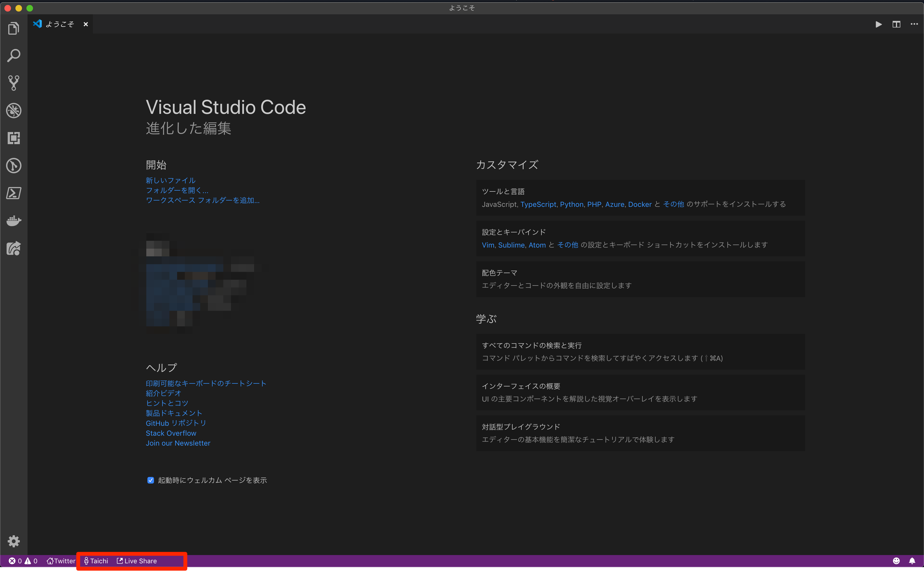Open the Live Share activity bar icon
The height and width of the screenshot is (582, 924).
click(x=13, y=248)
